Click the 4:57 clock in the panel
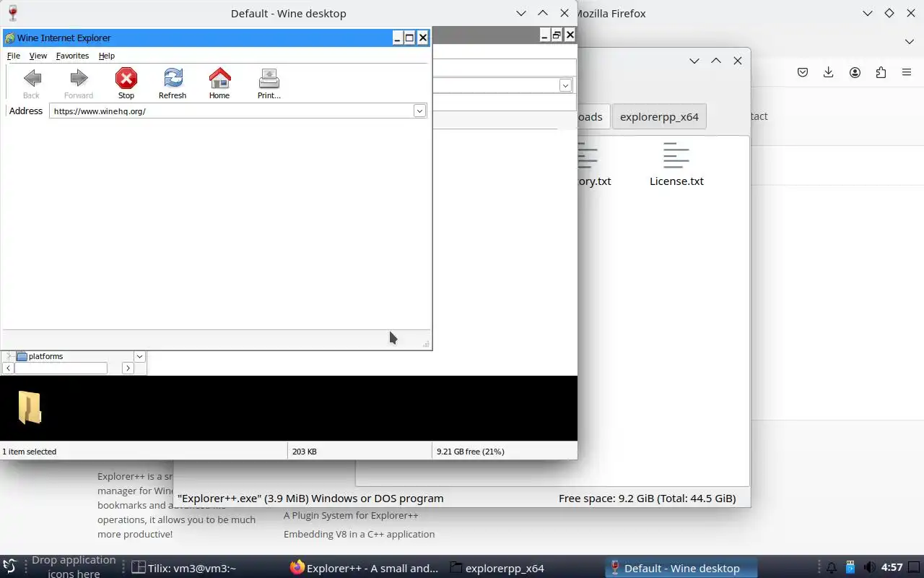924x578 pixels. (892, 568)
